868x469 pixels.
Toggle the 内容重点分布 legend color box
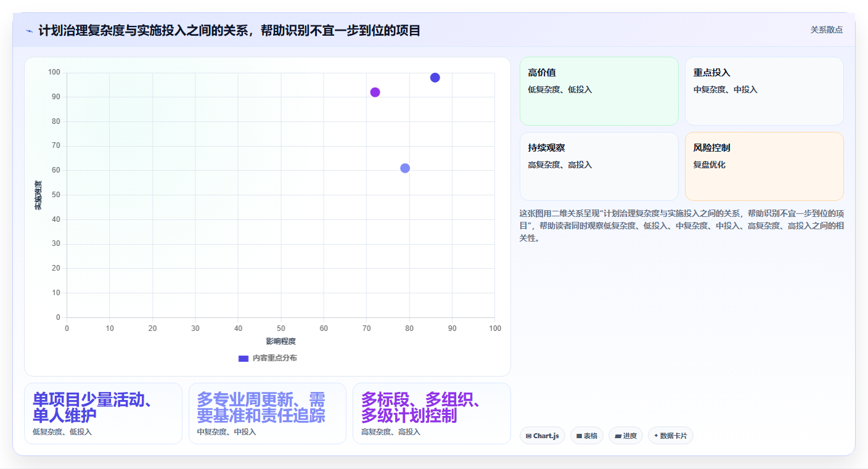click(244, 358)
